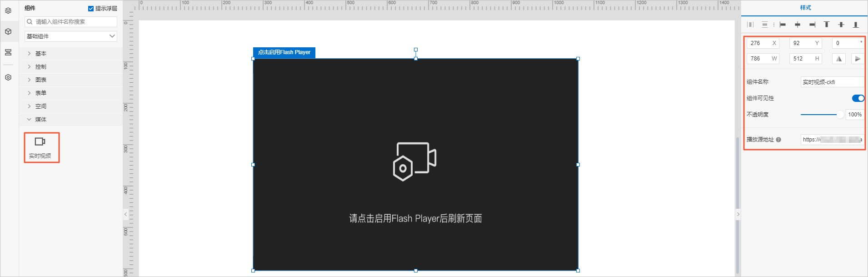
Task: Collapse 媒体 category
Action: click(x=71, y=120)
